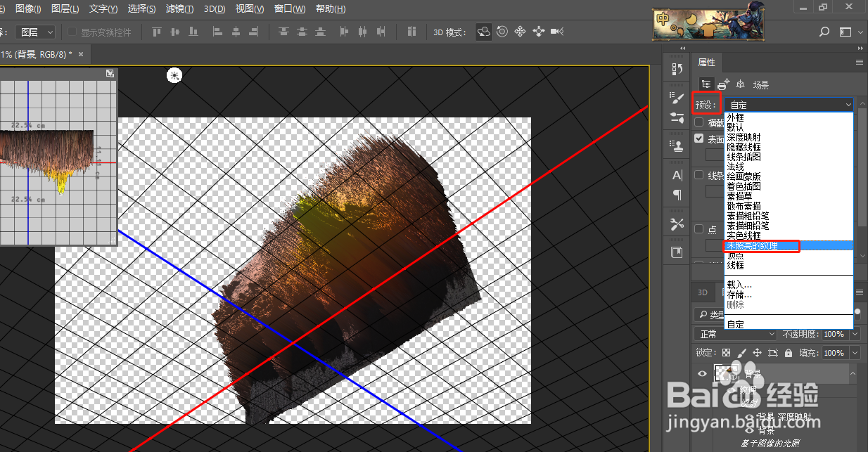Open the Brushes presets panel icon

[677, 117]
